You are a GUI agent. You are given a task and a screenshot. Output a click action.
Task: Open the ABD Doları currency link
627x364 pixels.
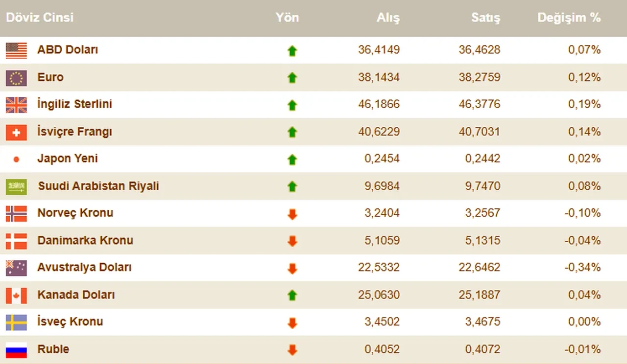pyautogui.click(x=67, y=50)
